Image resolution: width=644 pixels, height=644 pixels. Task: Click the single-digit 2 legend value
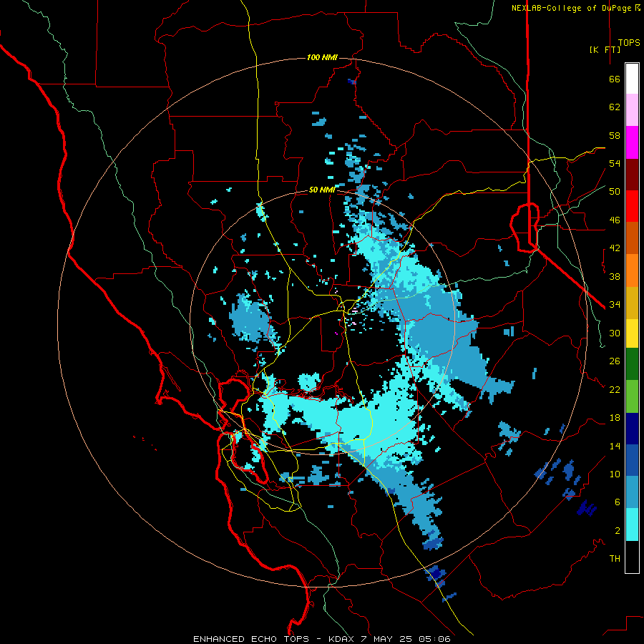pyautogui.click(x=618, y=531)
